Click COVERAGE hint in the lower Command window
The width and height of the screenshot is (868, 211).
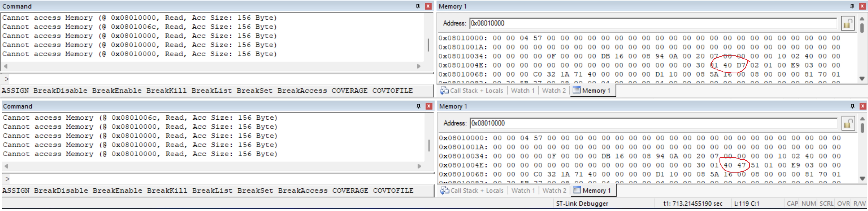(350, 191)
